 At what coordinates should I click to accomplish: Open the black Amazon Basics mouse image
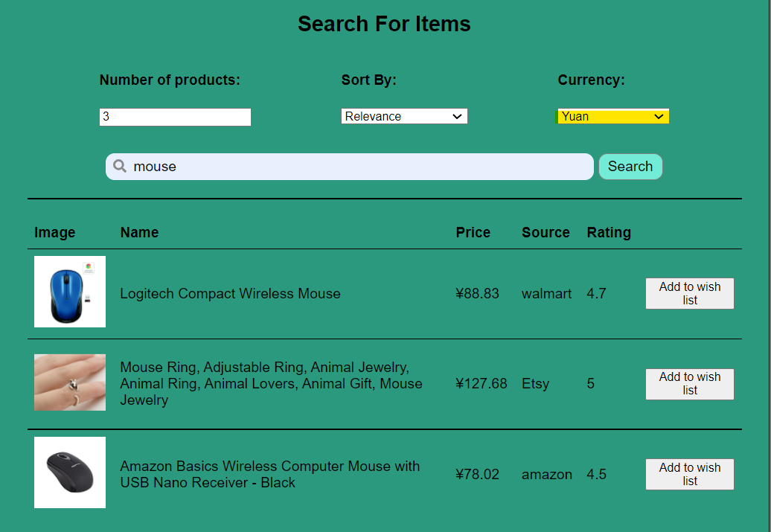pos(70,472)
